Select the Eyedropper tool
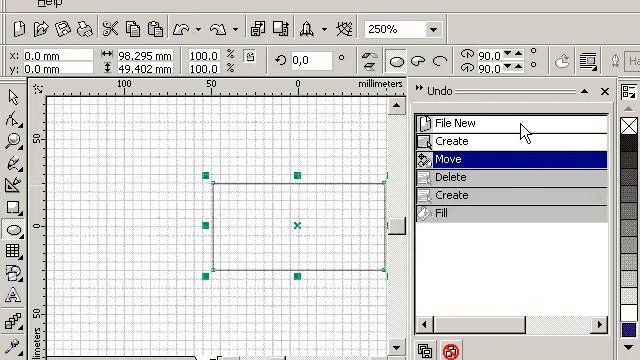This screenshot has height=360, width=640. (x=13, y=346)
